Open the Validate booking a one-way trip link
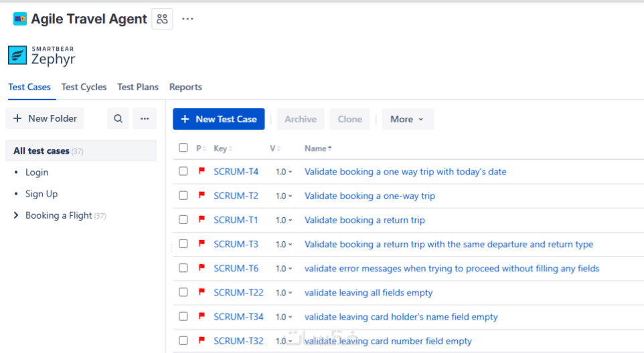The image size is (644, 353). coord(370,196)
